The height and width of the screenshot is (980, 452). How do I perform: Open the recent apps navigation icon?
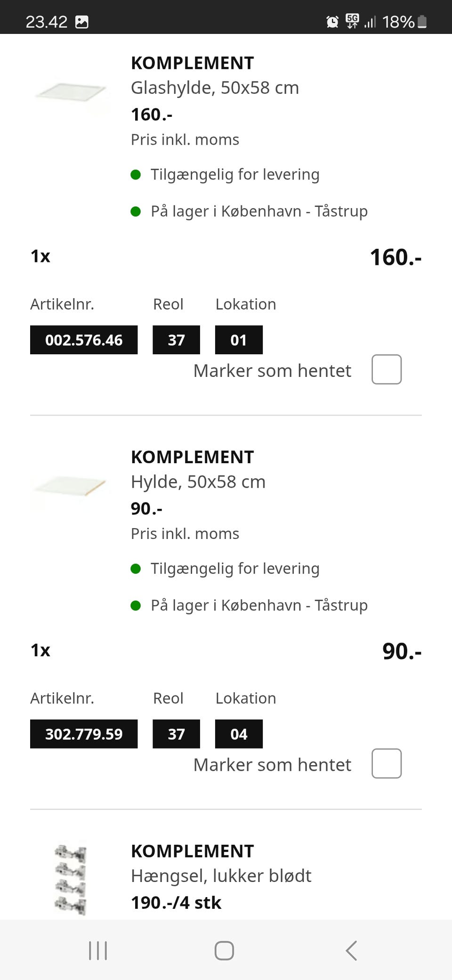98,950
